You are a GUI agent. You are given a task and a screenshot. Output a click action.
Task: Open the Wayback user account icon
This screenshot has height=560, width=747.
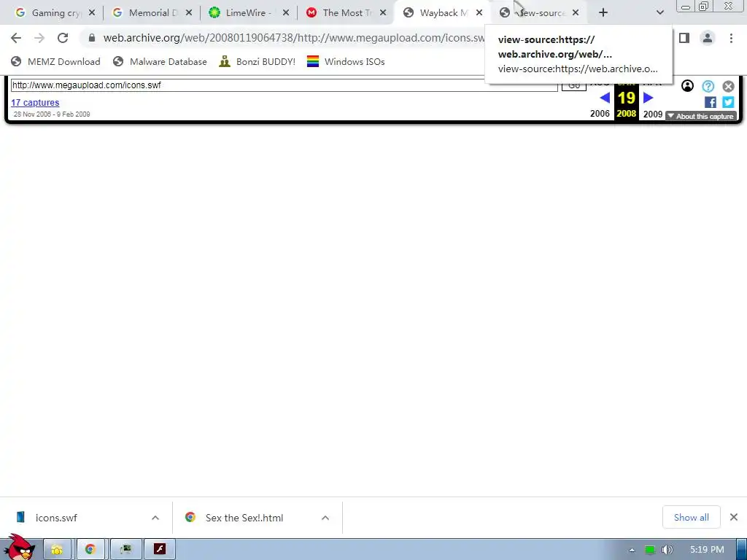click(687, 86)
